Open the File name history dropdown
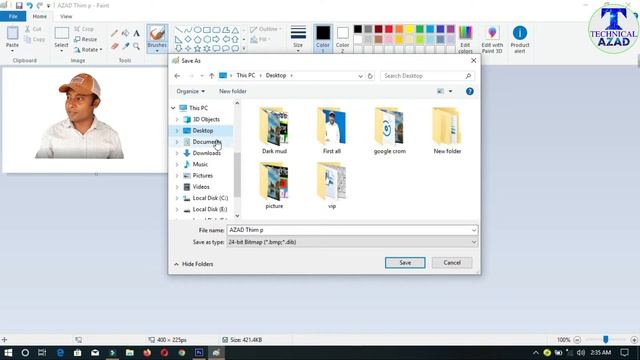This screenshot has width=640, height=360. (473, 230)
